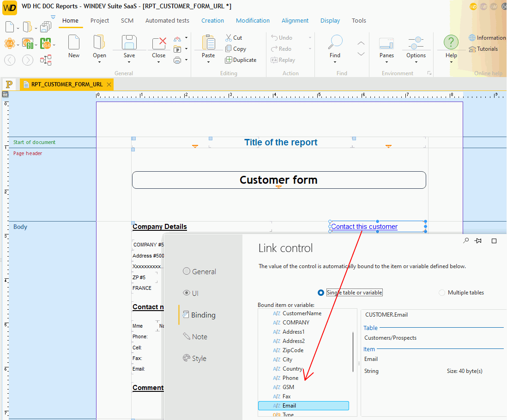Click the Find magnifier icon

pos(335,42)
